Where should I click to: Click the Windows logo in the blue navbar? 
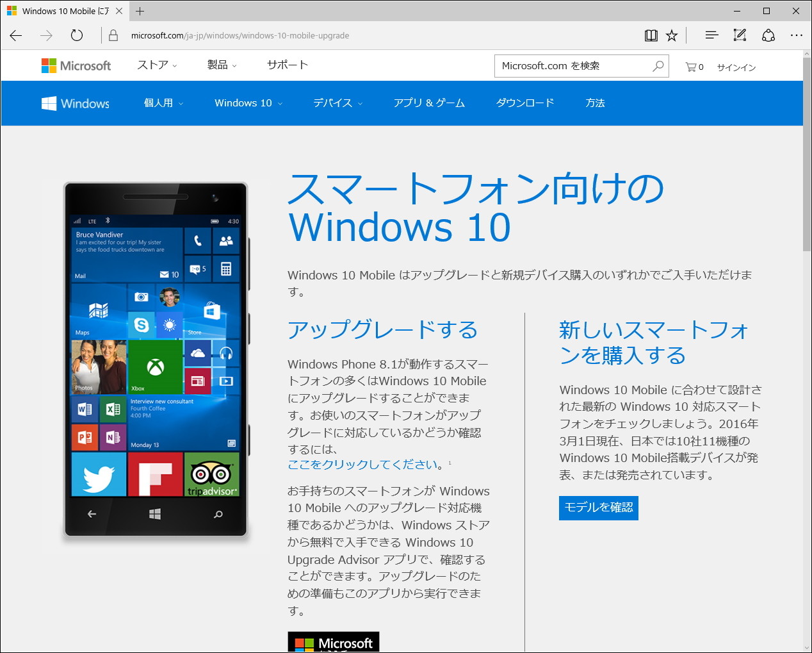(75, 103)
